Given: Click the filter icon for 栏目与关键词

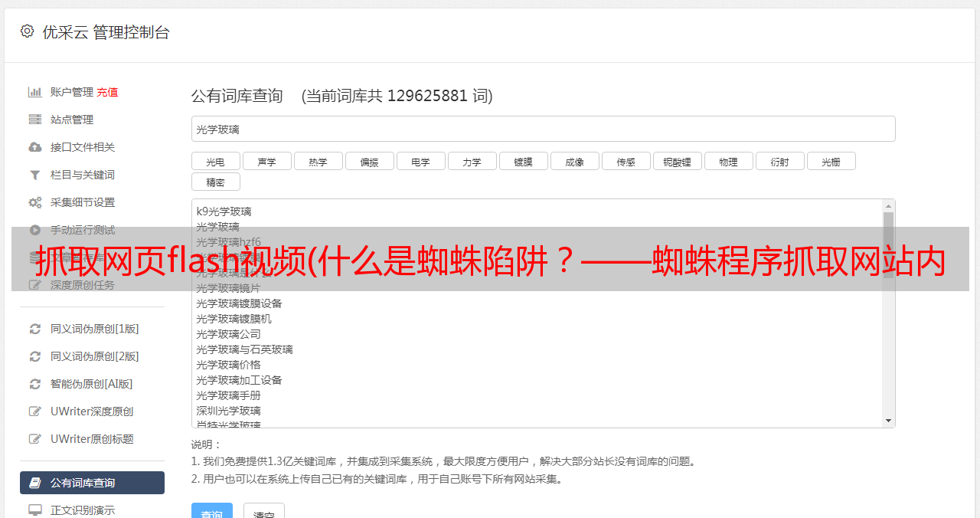Looking at the screenshot, I should [35, 175].
